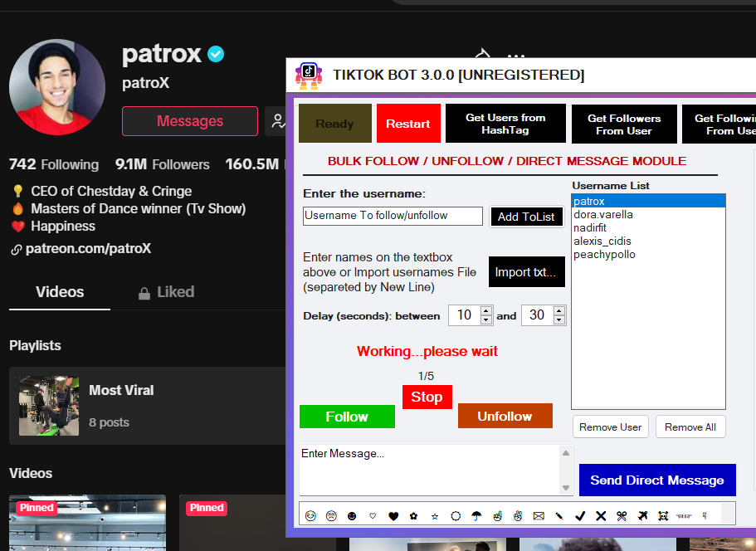Insert the skull and crossbones symbol
Image resolution: width=756 pixels, height=551 pixels.
[x=663, y=516]
